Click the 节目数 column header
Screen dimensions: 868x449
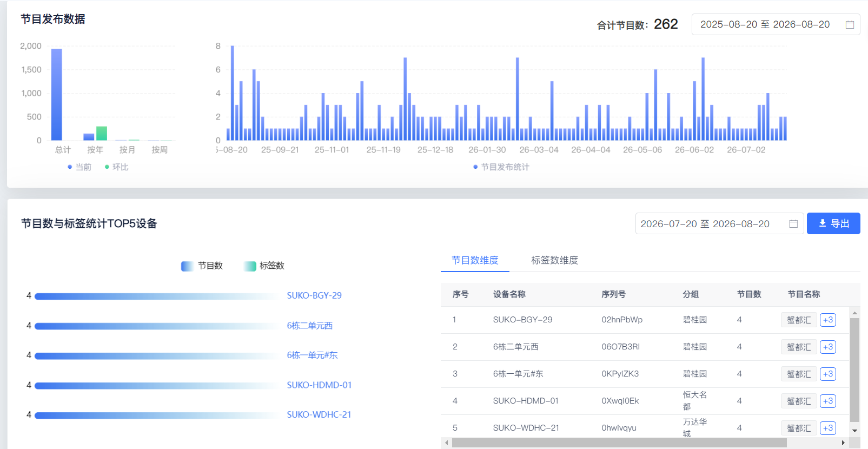point(749,294)
